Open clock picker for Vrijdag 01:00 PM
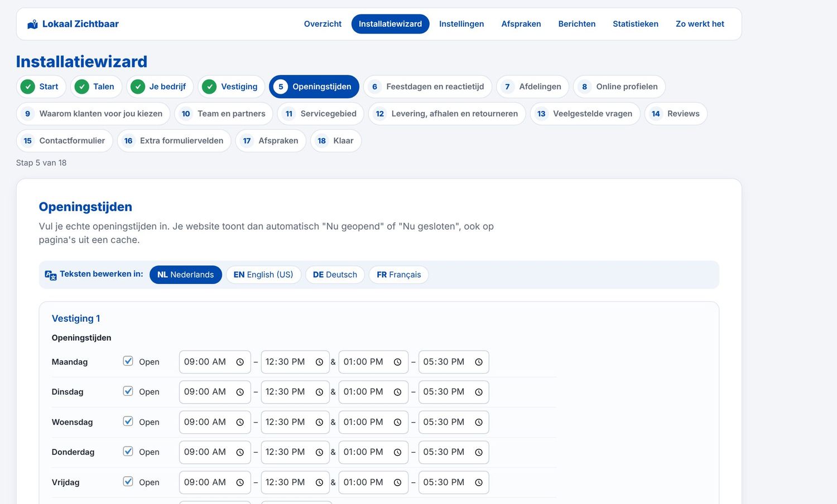Screen dimensions: 837x504 coord(397,482)
